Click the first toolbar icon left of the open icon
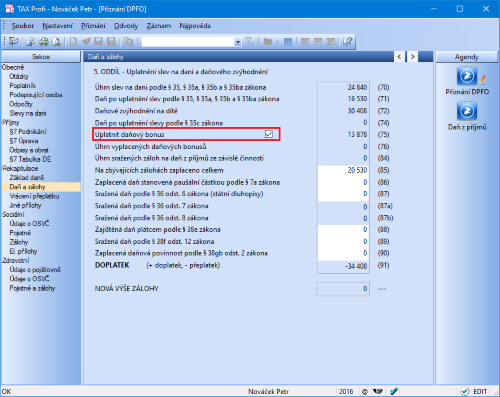Image resolution: width=500 pixels, height=397 pixels. (x=14, y=42)
